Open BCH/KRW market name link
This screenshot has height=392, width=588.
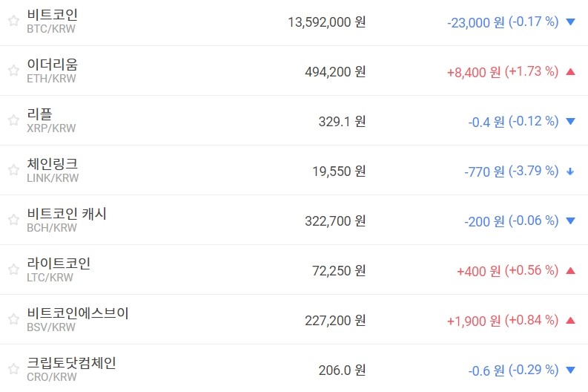[x=67, y=214]
